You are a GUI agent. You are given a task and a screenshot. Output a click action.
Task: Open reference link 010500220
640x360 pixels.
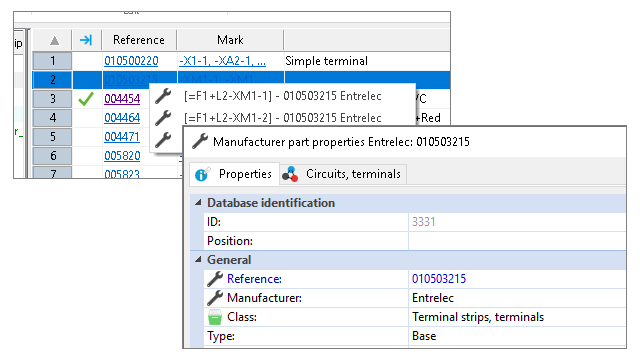point(131,61)
